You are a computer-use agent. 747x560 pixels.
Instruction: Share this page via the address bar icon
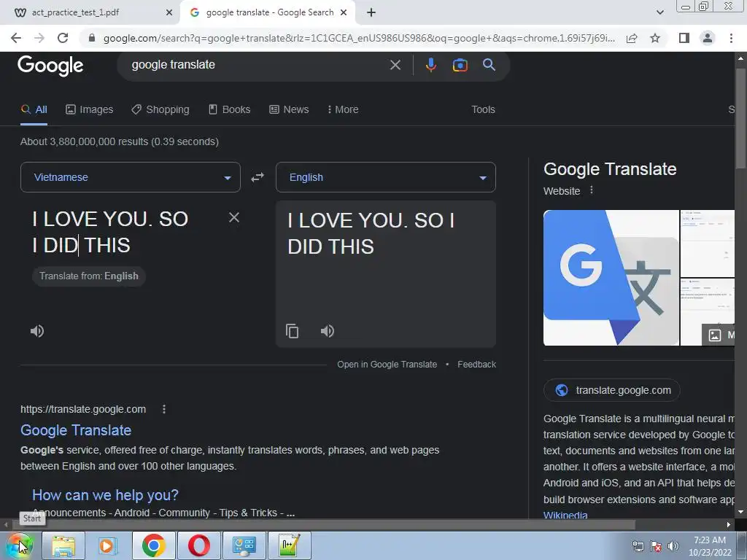click(x=632, y=38)
